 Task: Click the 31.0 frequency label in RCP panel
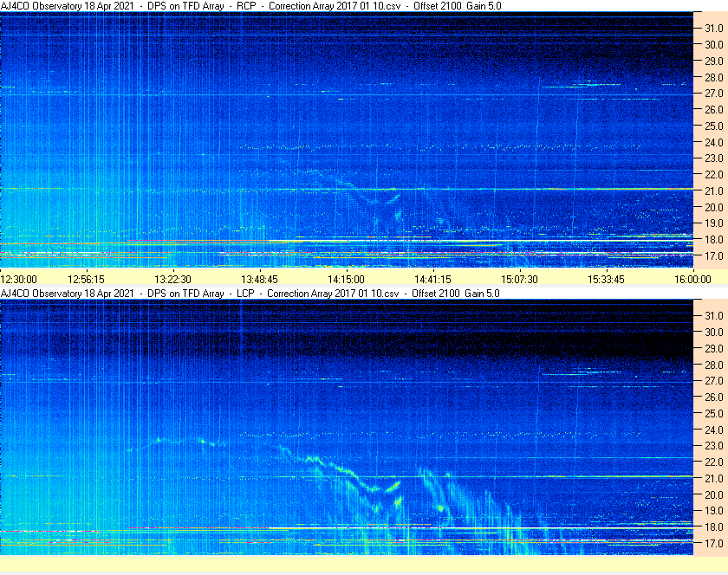click(714, 29)
